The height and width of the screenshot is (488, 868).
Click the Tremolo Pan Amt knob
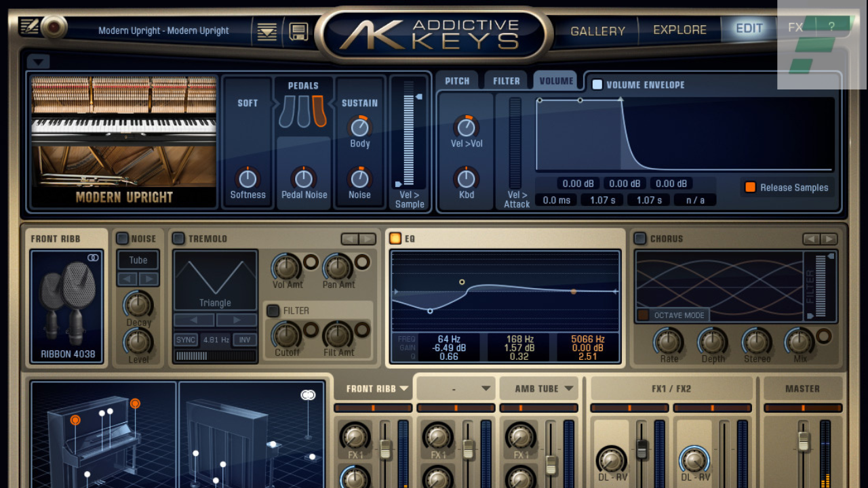pyautogui.click(x=338, y=266)
